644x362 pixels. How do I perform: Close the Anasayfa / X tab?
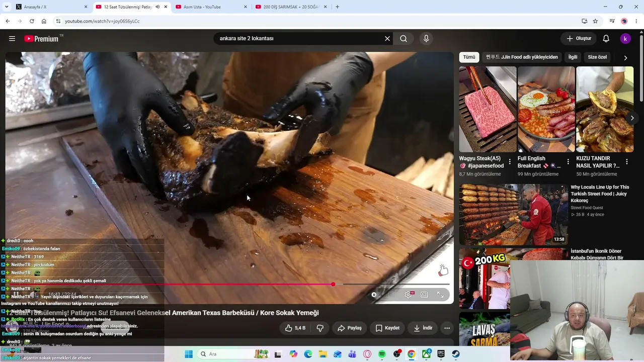pos(86,7)
